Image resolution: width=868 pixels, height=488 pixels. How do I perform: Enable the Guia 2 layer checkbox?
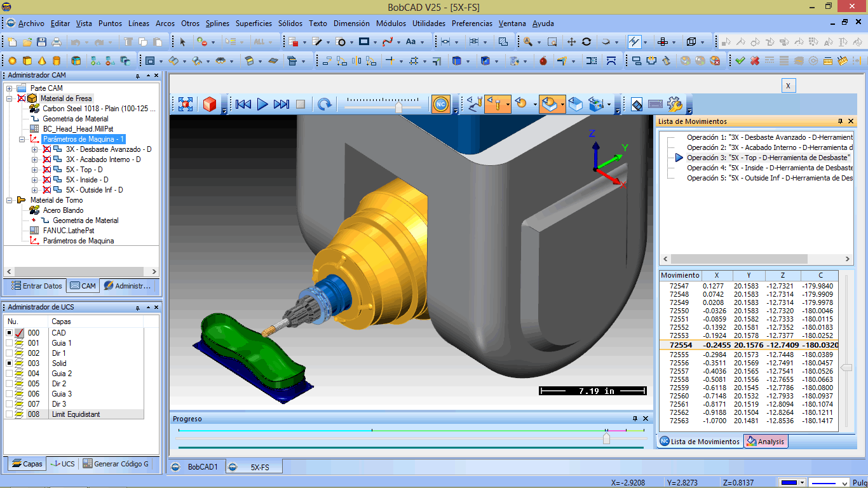(9, 374)
